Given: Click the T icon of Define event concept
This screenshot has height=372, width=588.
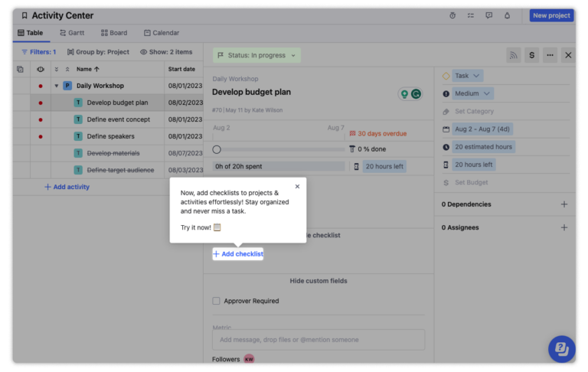Looking at the screenshot, I should tap(78, 119).
